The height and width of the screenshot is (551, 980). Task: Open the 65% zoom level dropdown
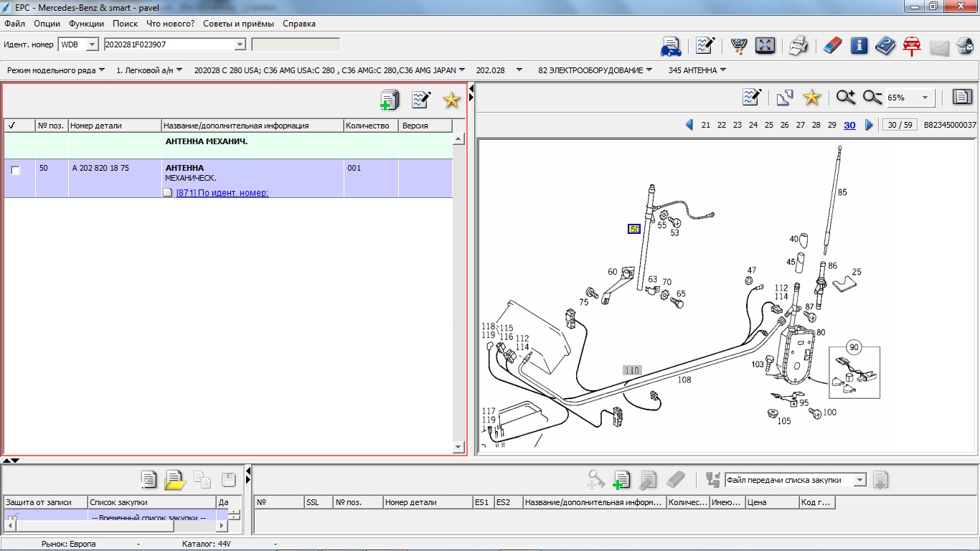(925, 98)
